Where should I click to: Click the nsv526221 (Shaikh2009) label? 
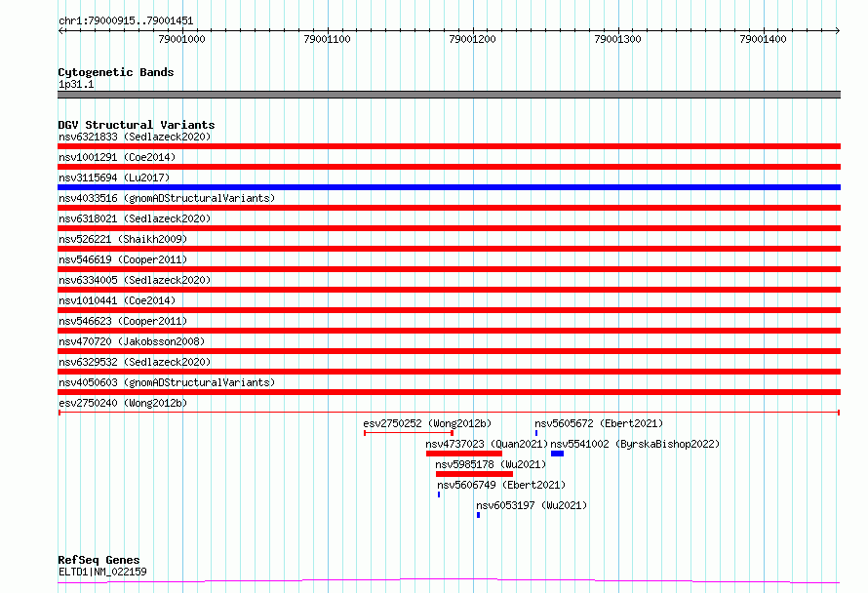(x=123, y=239)
